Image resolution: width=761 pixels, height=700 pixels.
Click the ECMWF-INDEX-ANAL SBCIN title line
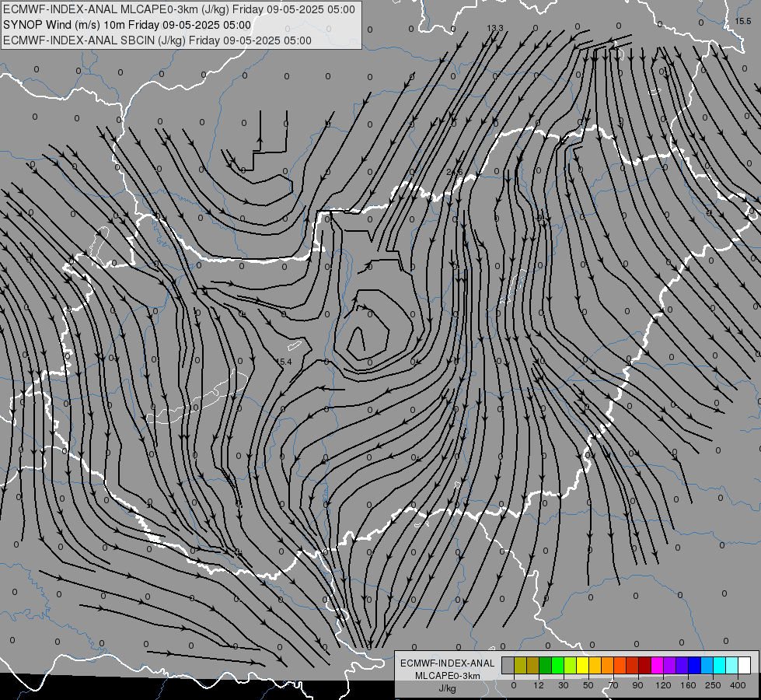click(157, 40)
